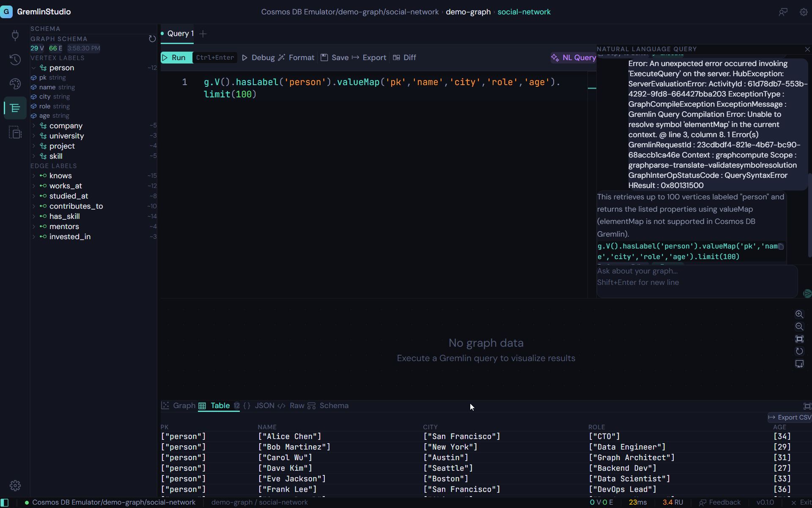Run the current Gremlin query
Image resolution: width=812 pixels, height=508 pixels.
tap(176, 58)
